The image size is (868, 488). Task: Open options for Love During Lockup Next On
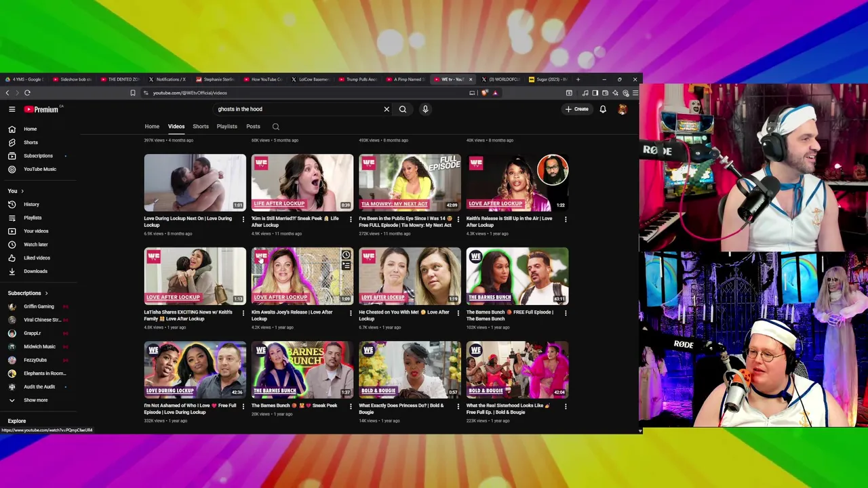click(243, 219)
